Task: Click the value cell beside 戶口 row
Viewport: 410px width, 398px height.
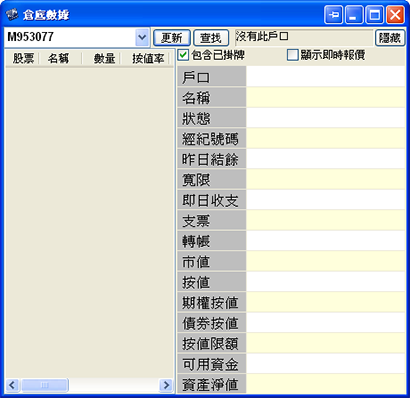Action: [325, 77]
